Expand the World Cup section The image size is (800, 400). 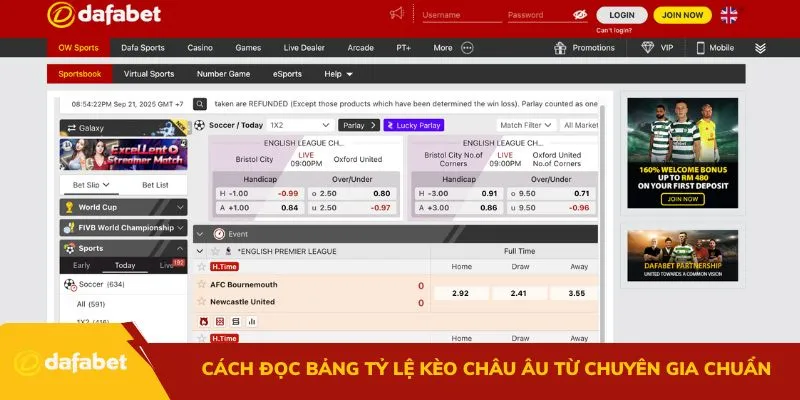click(x=123, y=207)
